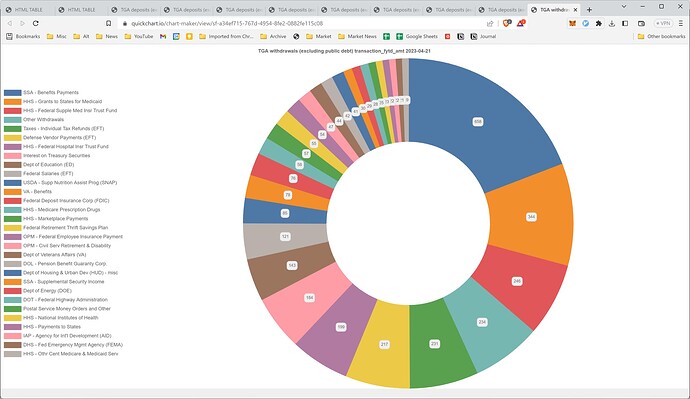This screenshot has height=399, width=690.
Task: Open Gmail bookmark icon
Action: point(163,37)
